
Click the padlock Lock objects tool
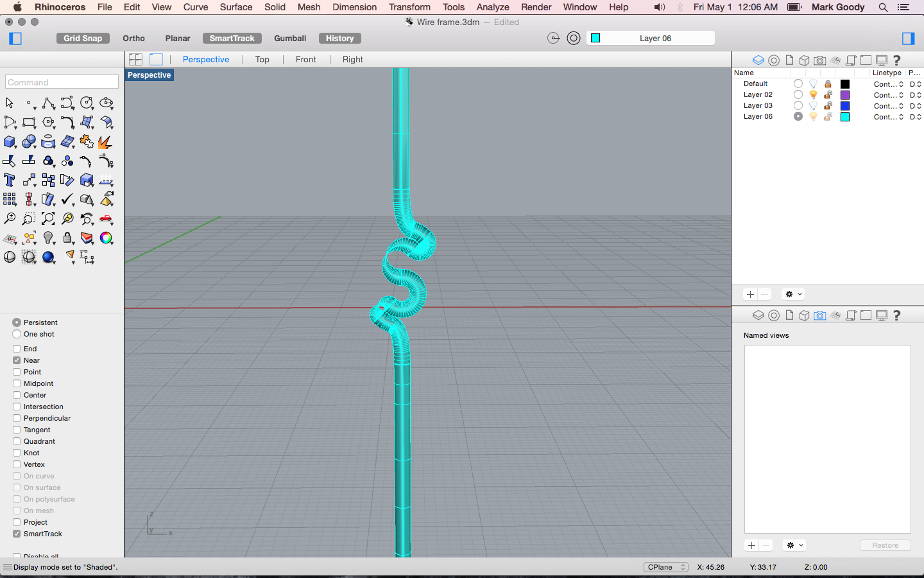[67, 238]
